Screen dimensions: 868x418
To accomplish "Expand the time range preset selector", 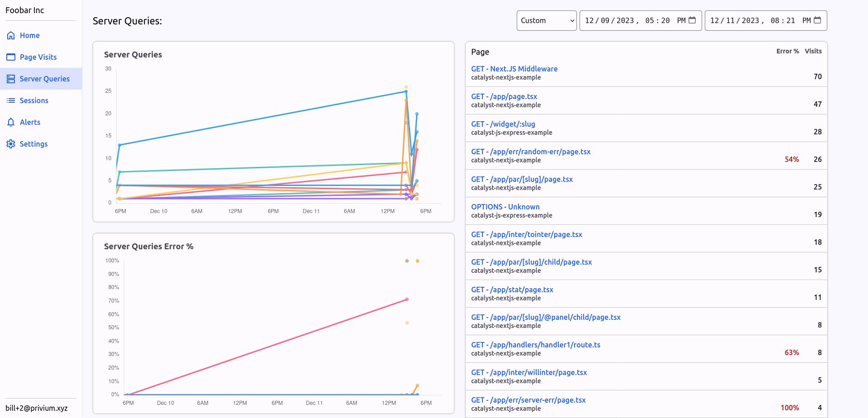I will 546,20.
